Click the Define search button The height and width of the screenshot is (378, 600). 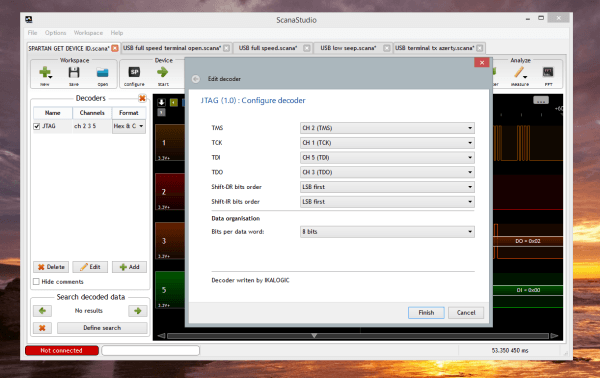[102, 328]
